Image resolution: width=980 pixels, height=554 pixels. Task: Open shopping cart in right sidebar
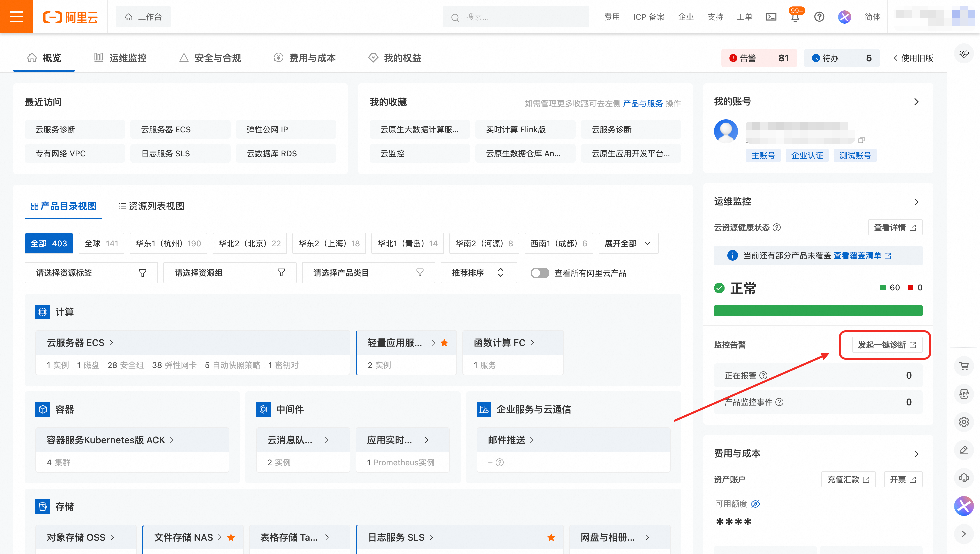click(x=964, y=366)
